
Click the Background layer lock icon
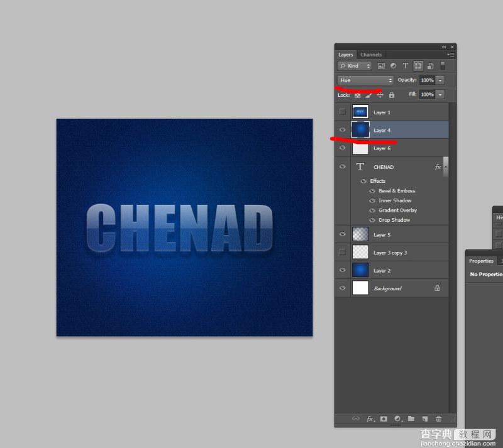click(437, 288)
